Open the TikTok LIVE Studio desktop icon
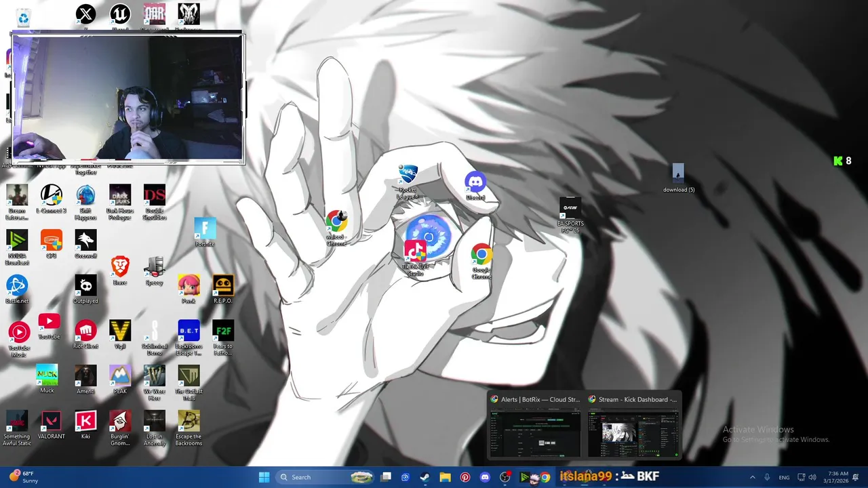 click(x=415, y=258)
